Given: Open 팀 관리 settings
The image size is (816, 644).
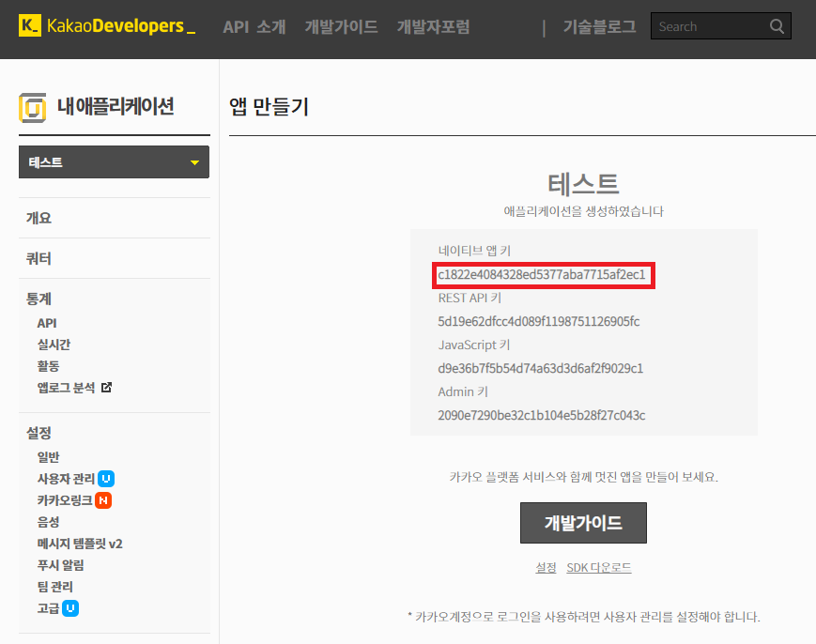Looking at the screenshot, I should [55, 587].
